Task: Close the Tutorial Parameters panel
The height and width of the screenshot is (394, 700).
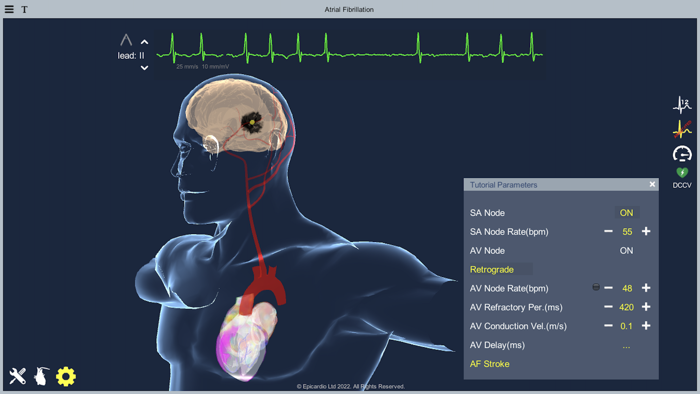Action: click(x=652, y=184)
